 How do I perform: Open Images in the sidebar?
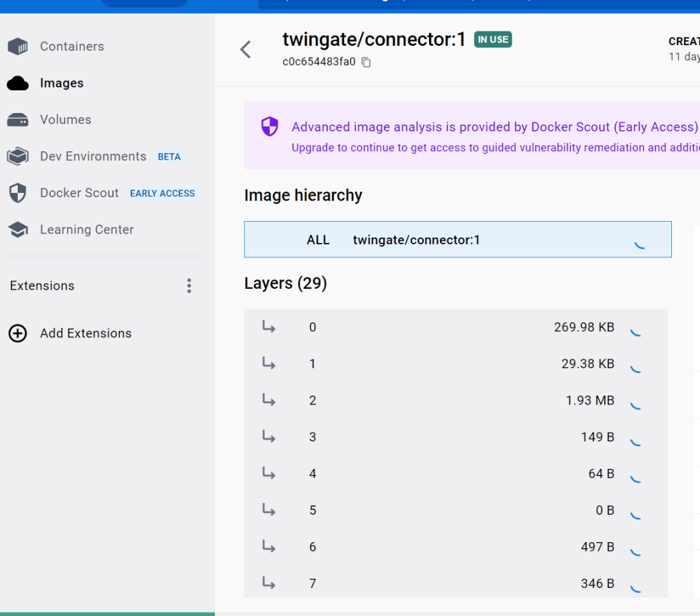[x=62, y=83]
